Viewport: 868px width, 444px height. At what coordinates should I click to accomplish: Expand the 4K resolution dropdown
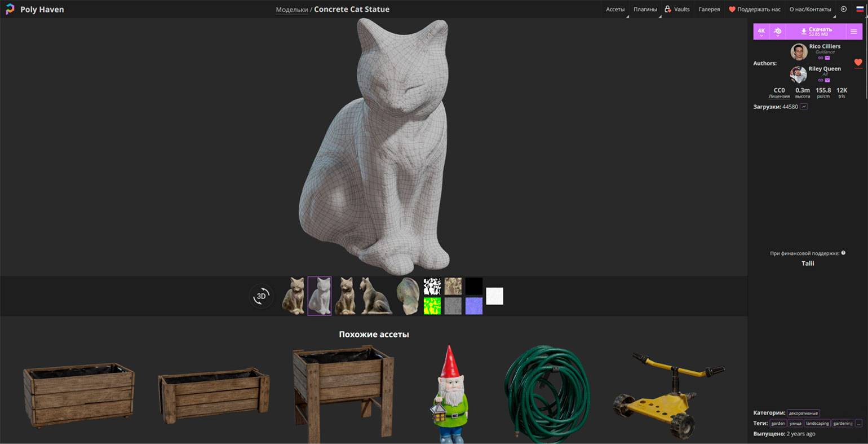pos(761,32)
